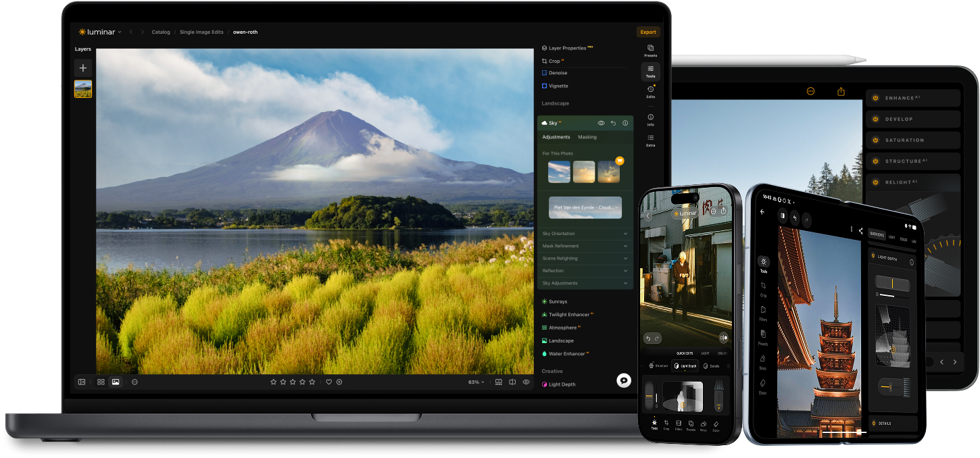Click the Export button

pos(648,32)
